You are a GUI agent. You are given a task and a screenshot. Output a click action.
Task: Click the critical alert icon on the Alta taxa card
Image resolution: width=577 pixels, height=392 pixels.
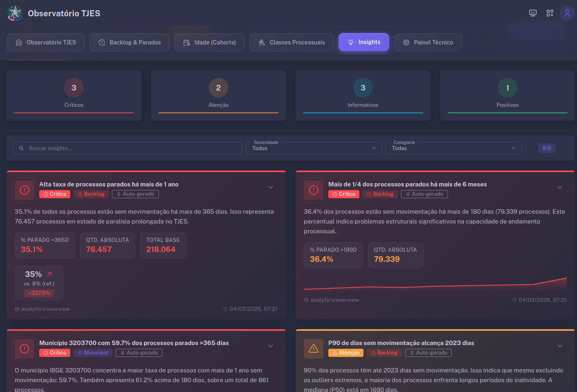pos(24,190)
